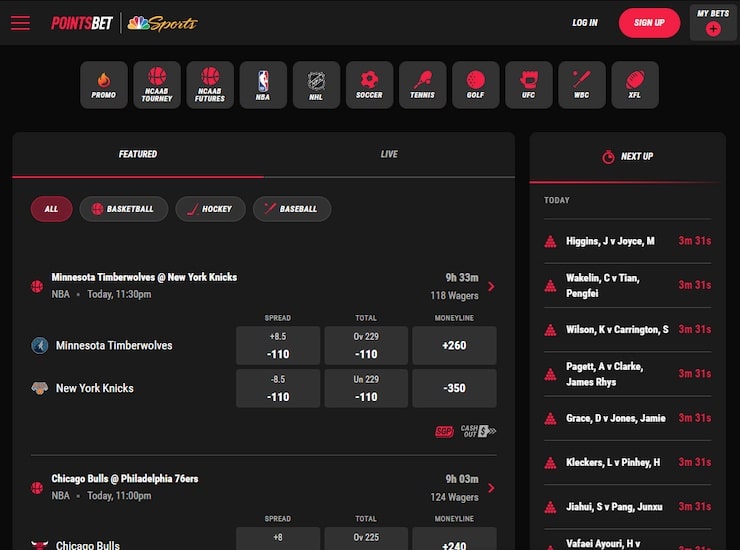Viewport: 740px width, 550px height.
Task: Open the NCAAB Tourney sport icon
Action: tap(157, 84)
